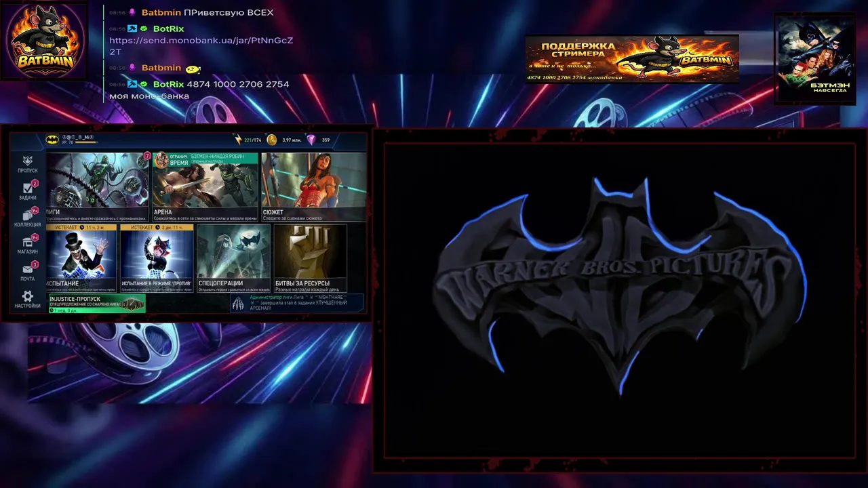This screenshot has height=488, width=868.
Task: Click the skeletal claw league icon
Action: coord(238,304)
